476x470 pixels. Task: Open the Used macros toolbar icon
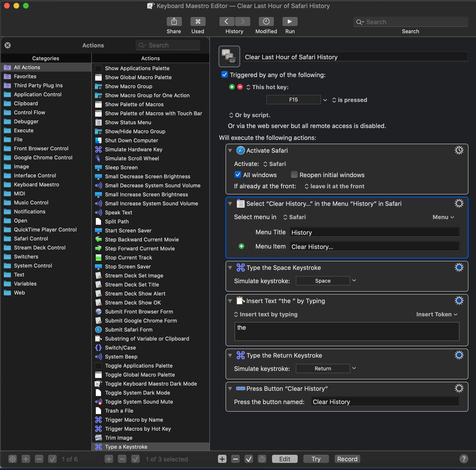click(x=198, y=21)
